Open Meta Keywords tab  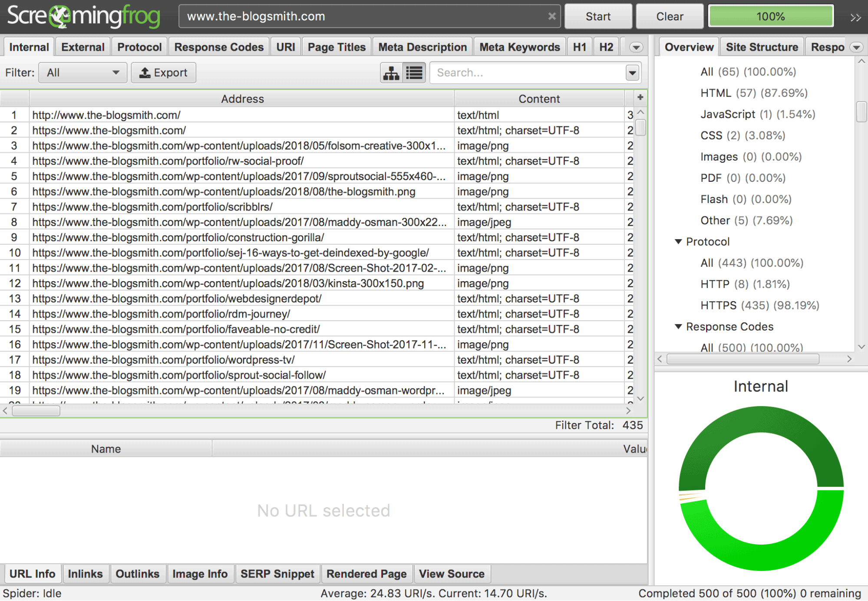[520, 47]
